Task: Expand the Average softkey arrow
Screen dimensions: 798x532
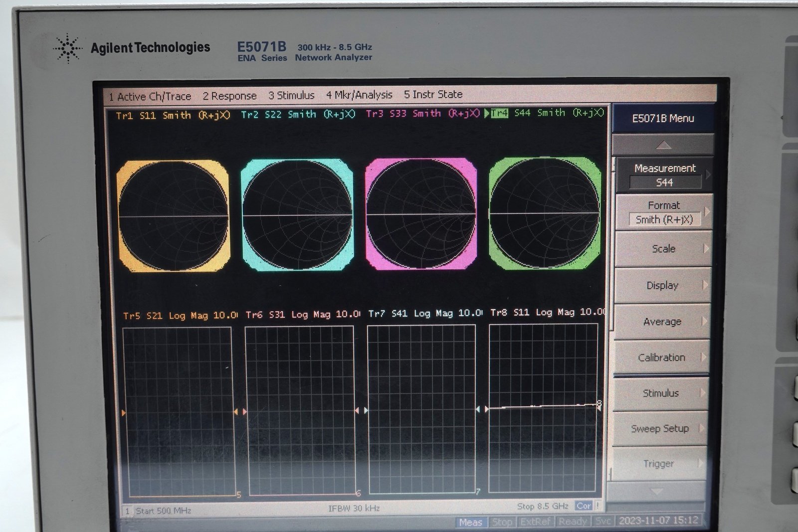Action: (x=704, y=321)
